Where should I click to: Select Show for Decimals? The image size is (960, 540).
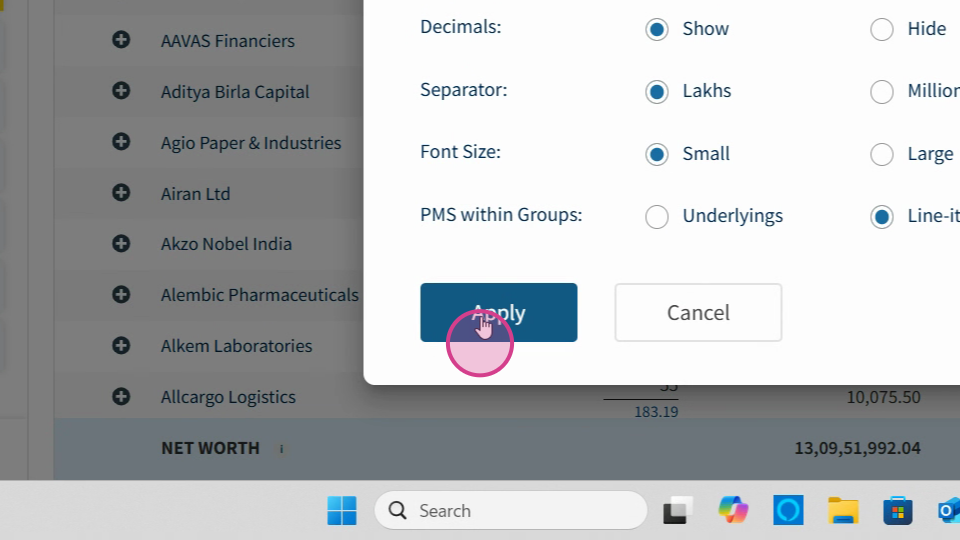[656, 29]
